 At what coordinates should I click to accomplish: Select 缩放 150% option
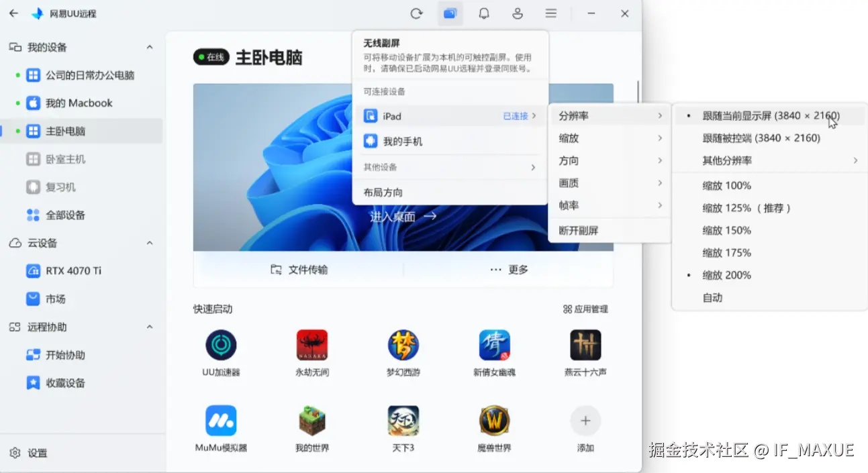pyautogui.click(x=770, y=230)
